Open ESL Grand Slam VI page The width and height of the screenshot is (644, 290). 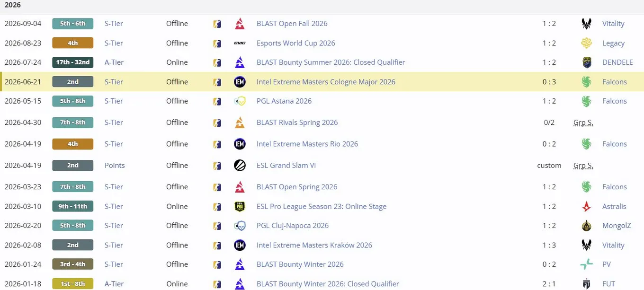point(286,166)
